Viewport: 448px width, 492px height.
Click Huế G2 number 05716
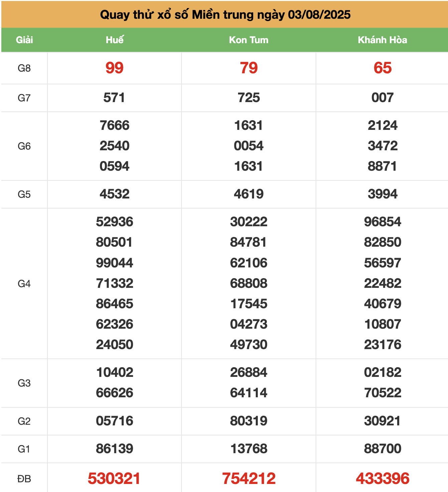[x=114, y=421]
